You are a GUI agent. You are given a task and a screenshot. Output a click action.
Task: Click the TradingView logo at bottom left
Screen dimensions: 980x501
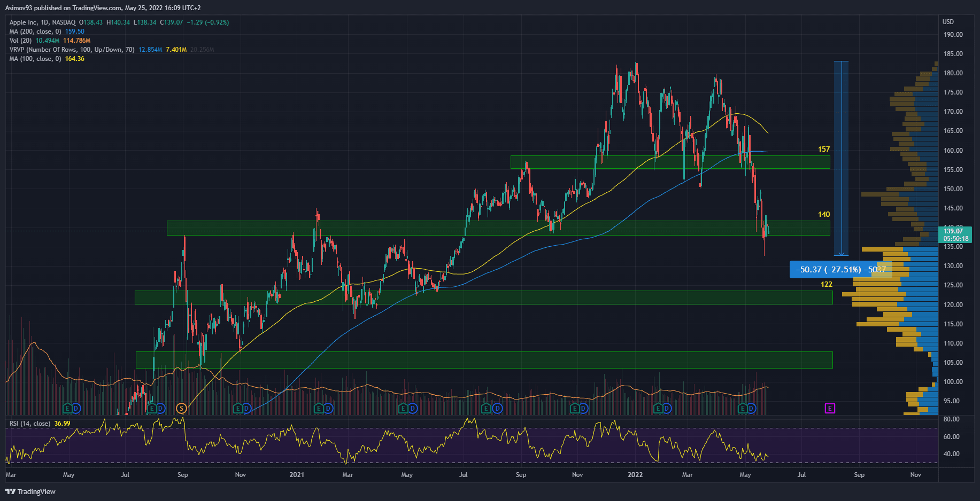coord(30,491)
